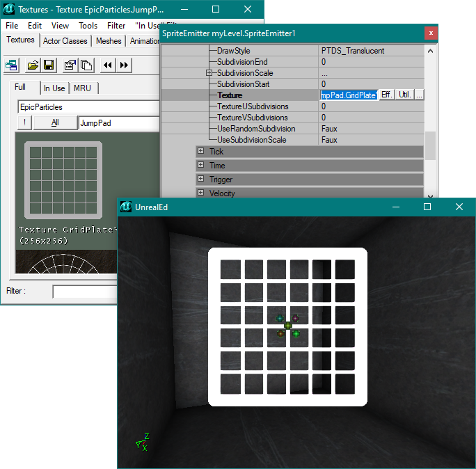This screenshot has width=476, height=469.
Task: Open a texture package with the folder icon
Action: [x=33, y=65]
